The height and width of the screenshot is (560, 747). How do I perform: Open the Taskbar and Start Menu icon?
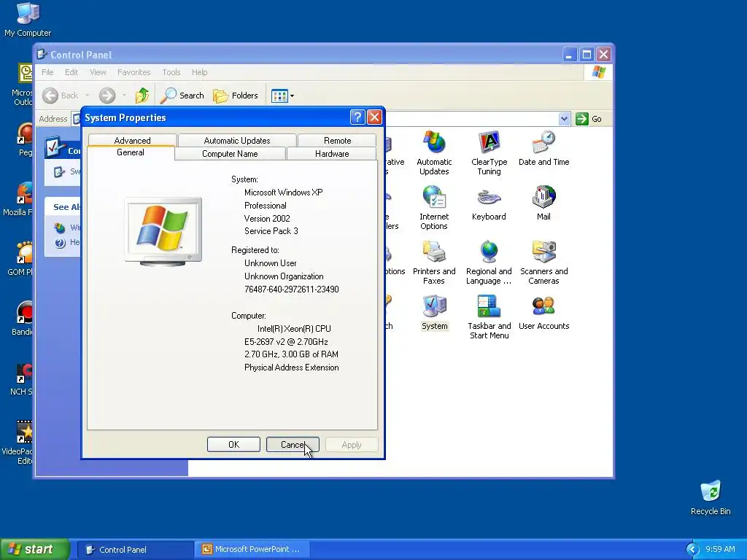pos(489,316)
